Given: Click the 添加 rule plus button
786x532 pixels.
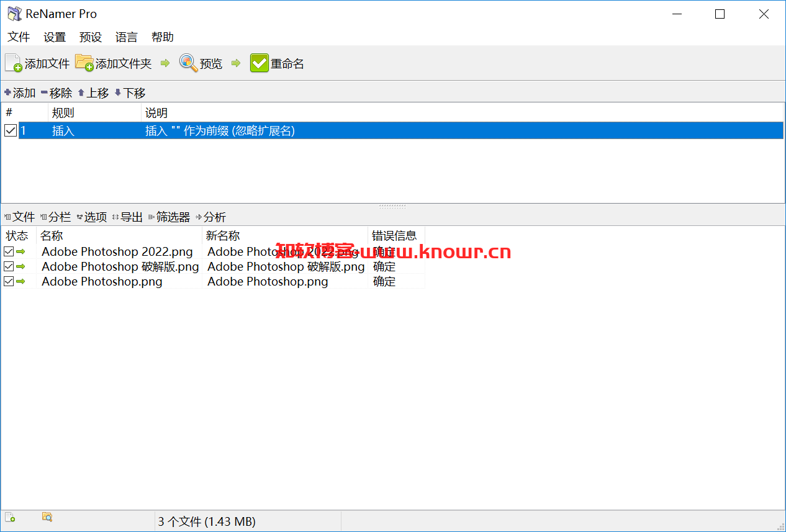Looking at the screenshot, I should pyautogui.click(x=20, y=93).
